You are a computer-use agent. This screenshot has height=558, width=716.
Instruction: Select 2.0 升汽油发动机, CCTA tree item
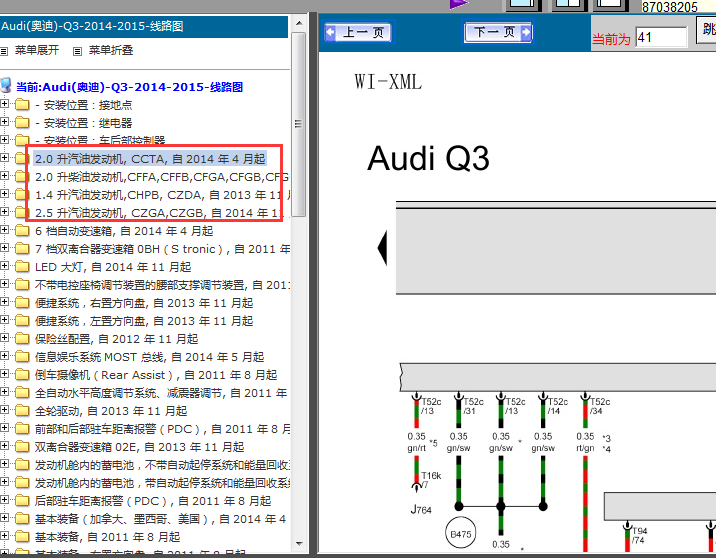point(150,159)
